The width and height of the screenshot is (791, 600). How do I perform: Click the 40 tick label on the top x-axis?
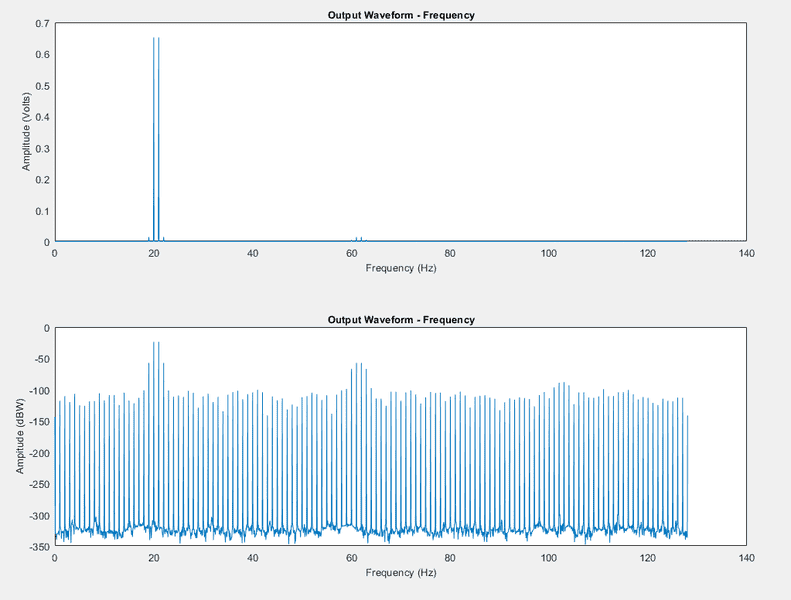pos(252,253)
